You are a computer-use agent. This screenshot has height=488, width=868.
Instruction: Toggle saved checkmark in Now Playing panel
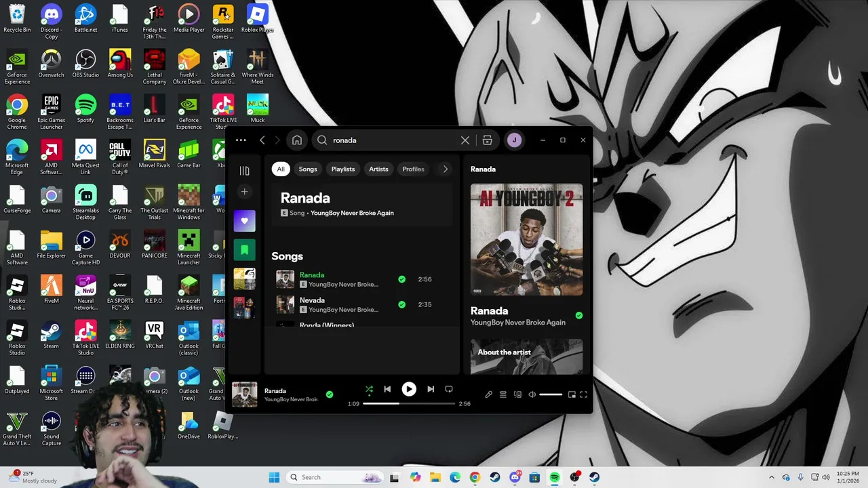point(578,315)
